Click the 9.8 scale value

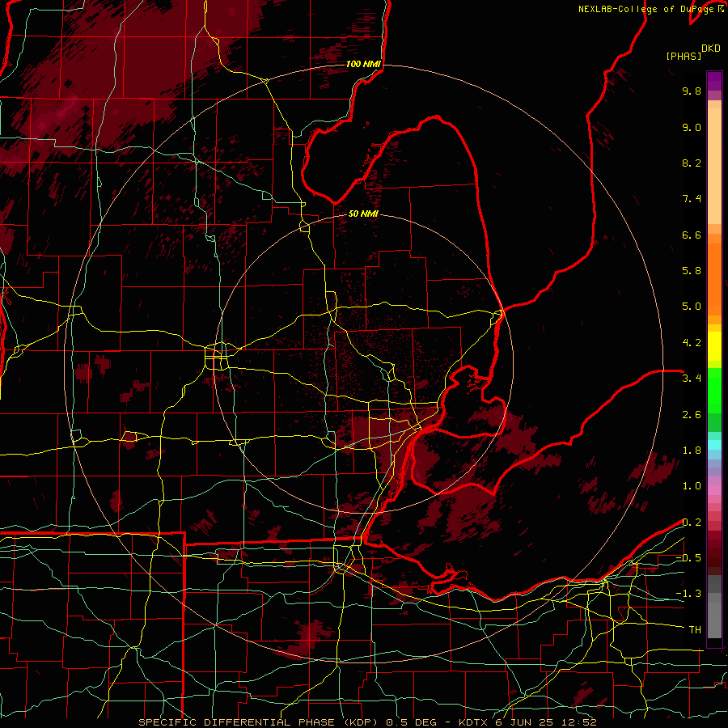(692, 91)
